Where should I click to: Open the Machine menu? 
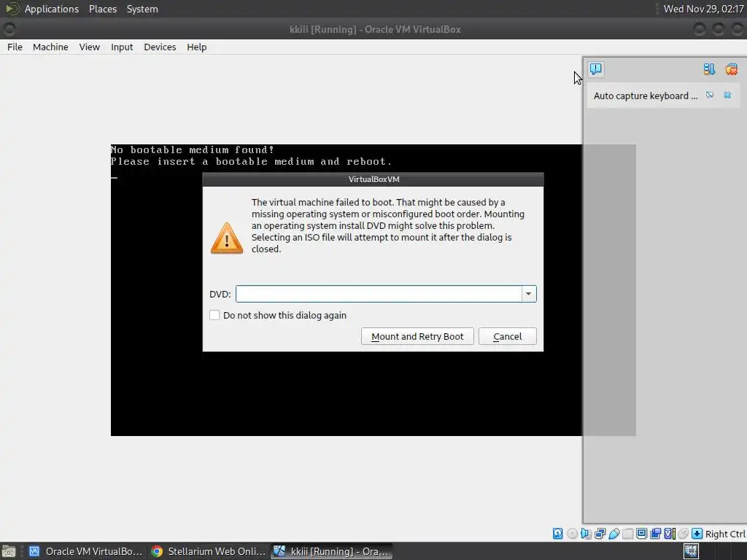tap(50, 47)
